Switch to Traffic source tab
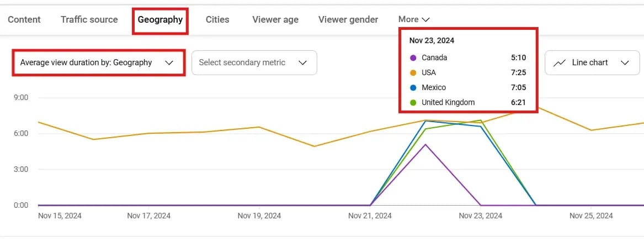644x241 pixels. pyautogui.click(x=89, y=19)
